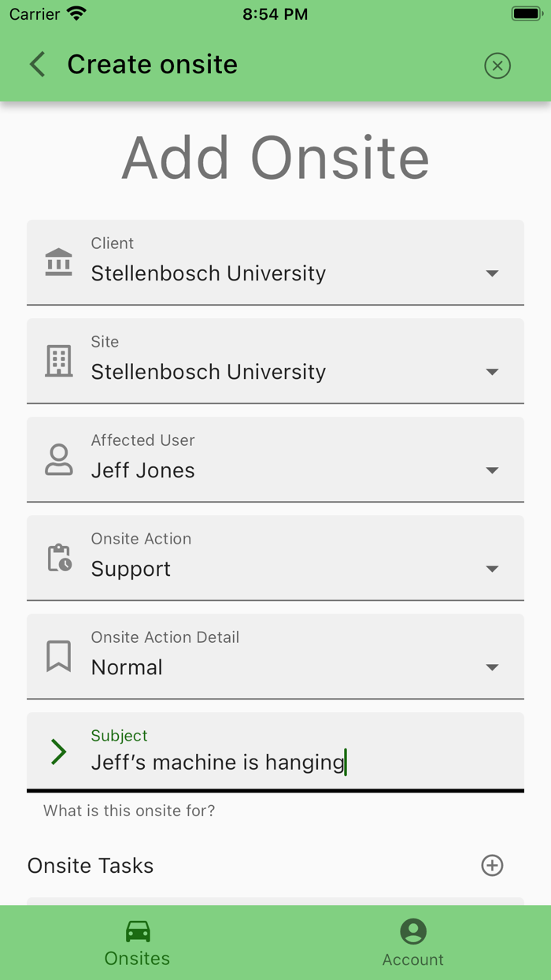551x980 pixels.
Task: Open Affected User dropdown showing Jeff Jones
Action: (492, 470)
